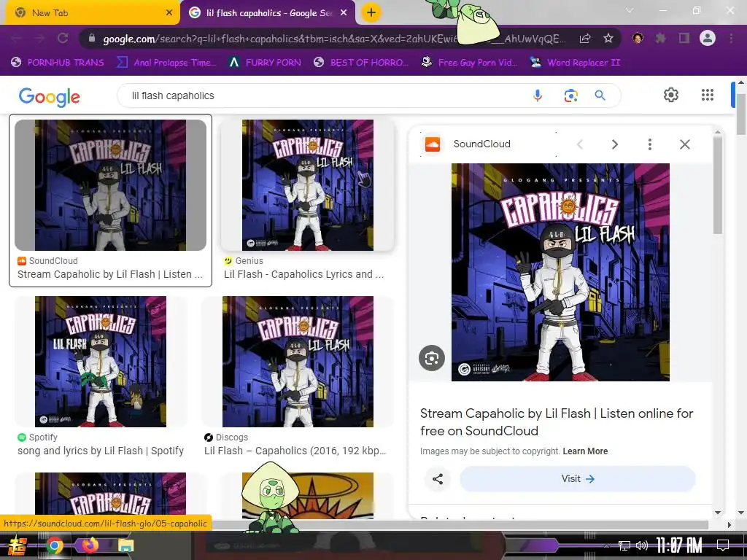This screenshot has height=560, width=747.
Task: Select the lil flash capaholics Google Search tab
Action: point(268,13)
